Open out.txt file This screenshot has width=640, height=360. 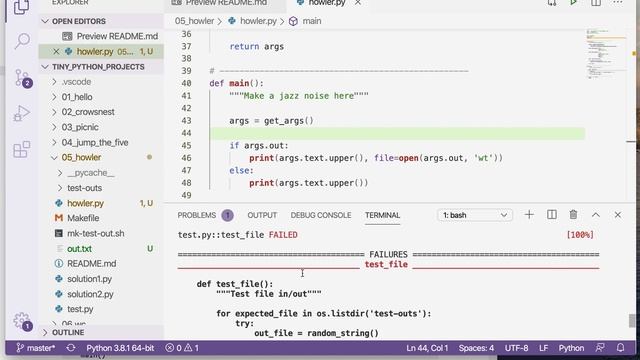[x=79, y=249]
